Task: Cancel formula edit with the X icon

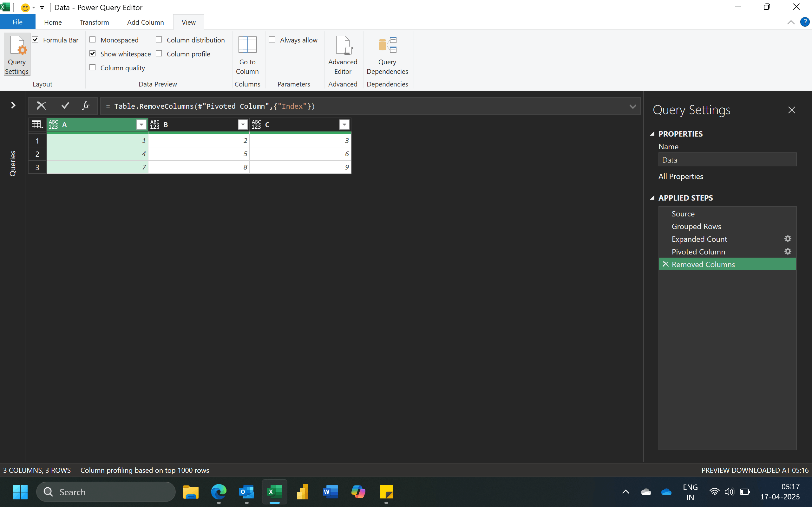Action: (41, 106)
